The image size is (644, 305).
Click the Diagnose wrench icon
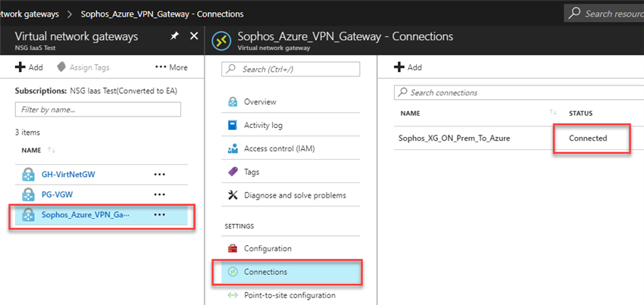coord(233,195)
